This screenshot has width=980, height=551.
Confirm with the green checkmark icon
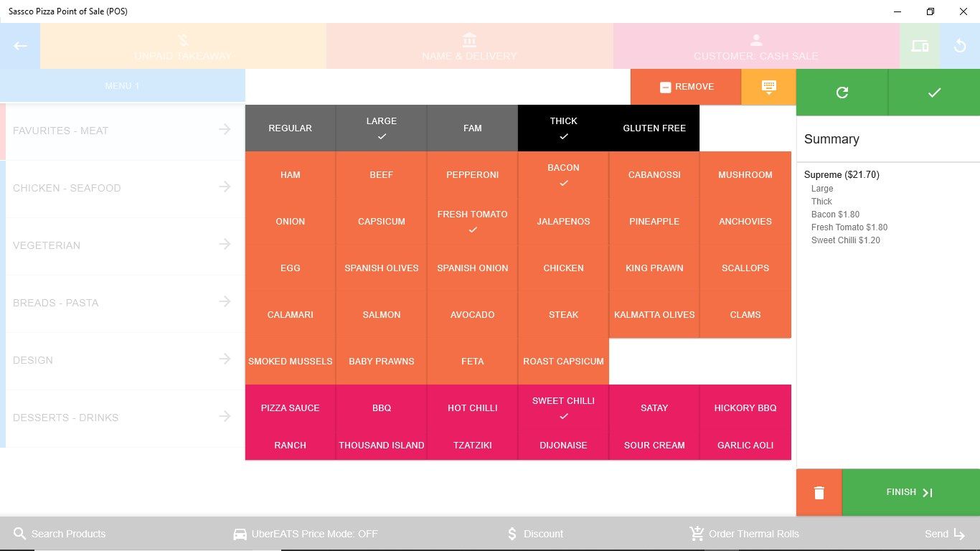point(934,93)
